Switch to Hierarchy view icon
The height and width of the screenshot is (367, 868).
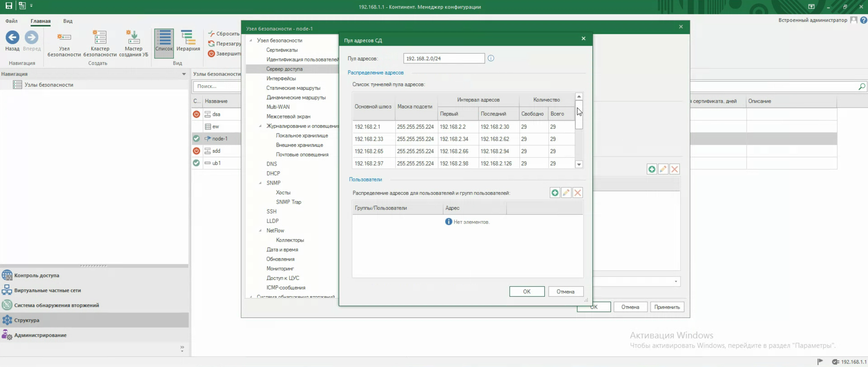(188, 38)
